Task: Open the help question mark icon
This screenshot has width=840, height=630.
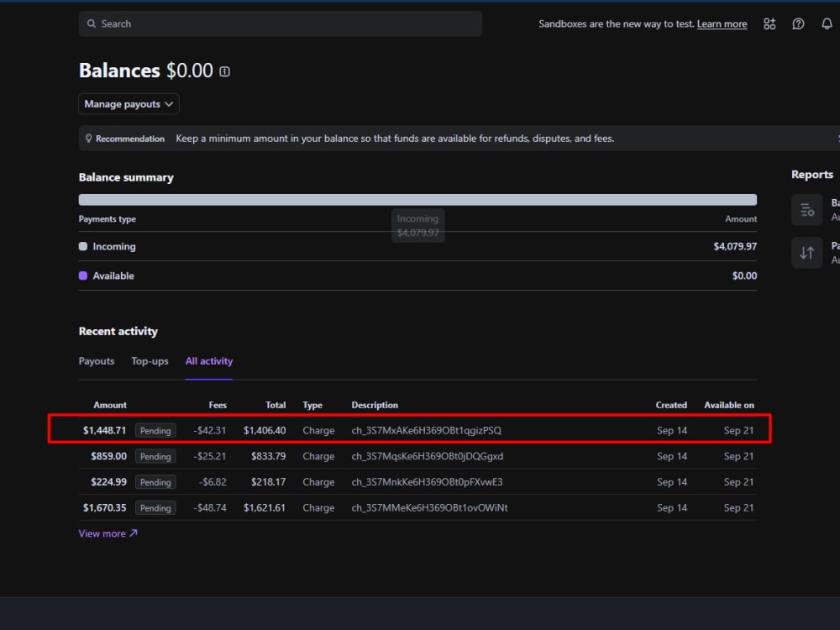Action: tap(798, 24)
